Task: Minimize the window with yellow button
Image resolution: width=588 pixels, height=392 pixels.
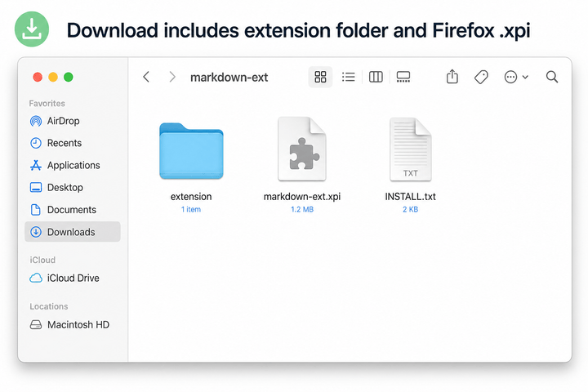Action: [53, 77]
